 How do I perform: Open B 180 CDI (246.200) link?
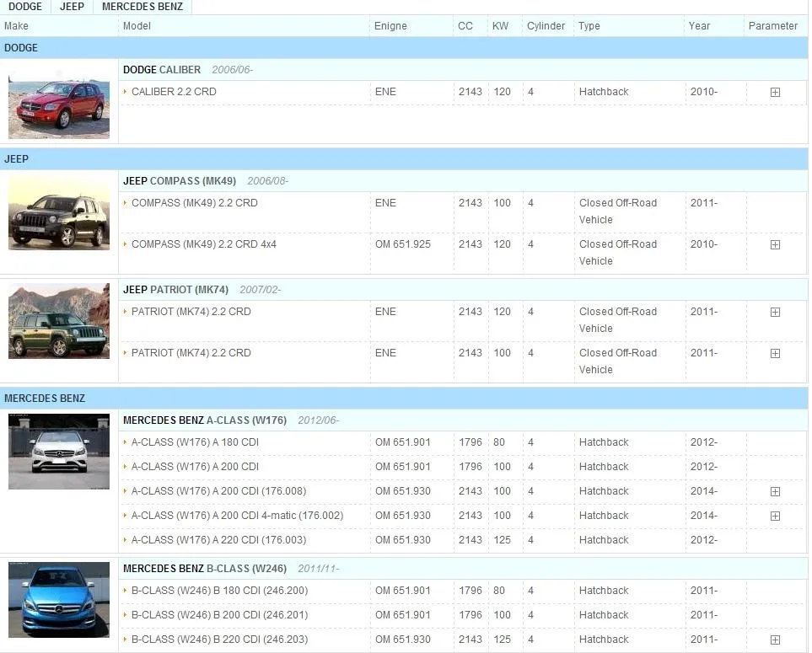pyautogui.click(x=219, y=591)
